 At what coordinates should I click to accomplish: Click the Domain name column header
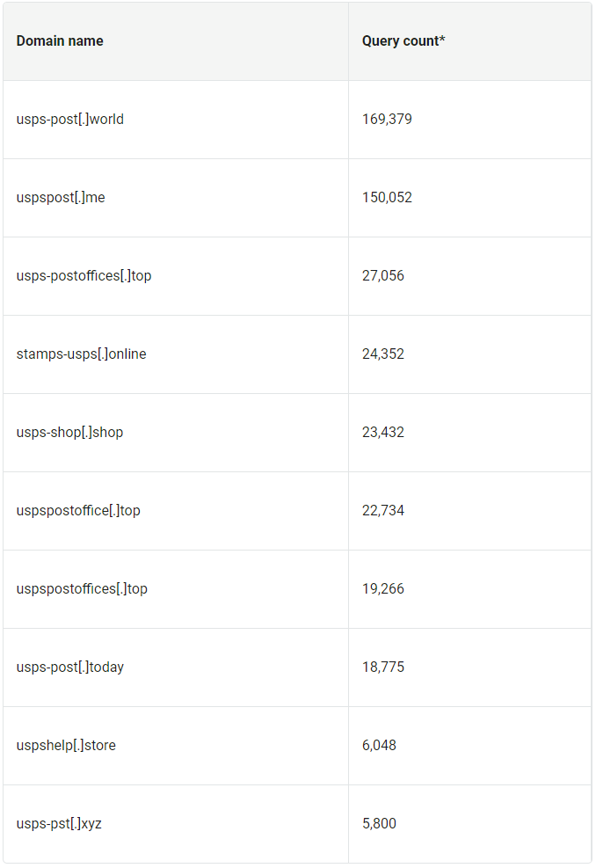coord(60,41)
